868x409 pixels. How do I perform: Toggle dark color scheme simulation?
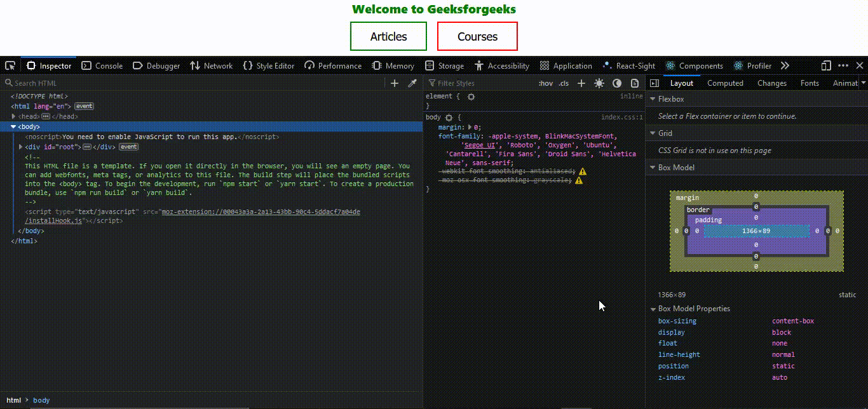point(617,83)
